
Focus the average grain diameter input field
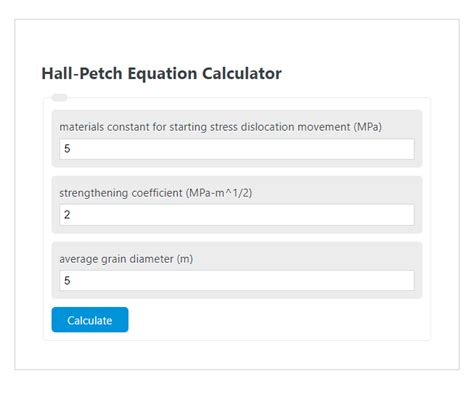[x=237, y=281]
